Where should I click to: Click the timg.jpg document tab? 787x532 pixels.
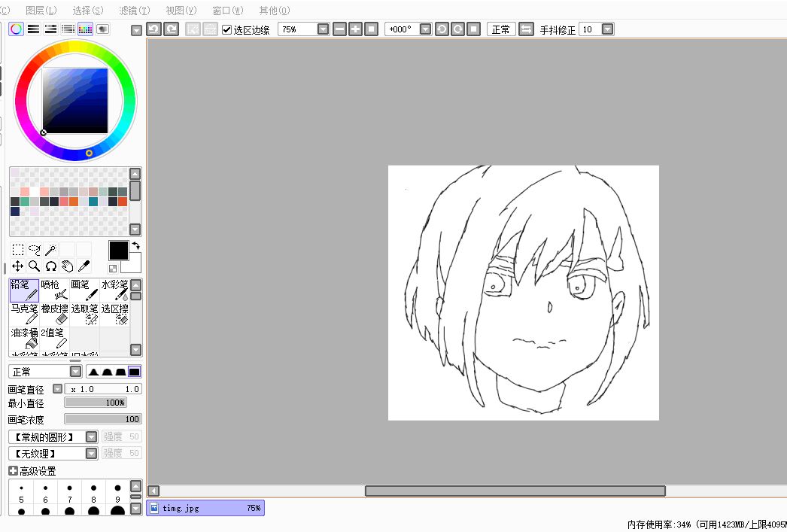205,508
